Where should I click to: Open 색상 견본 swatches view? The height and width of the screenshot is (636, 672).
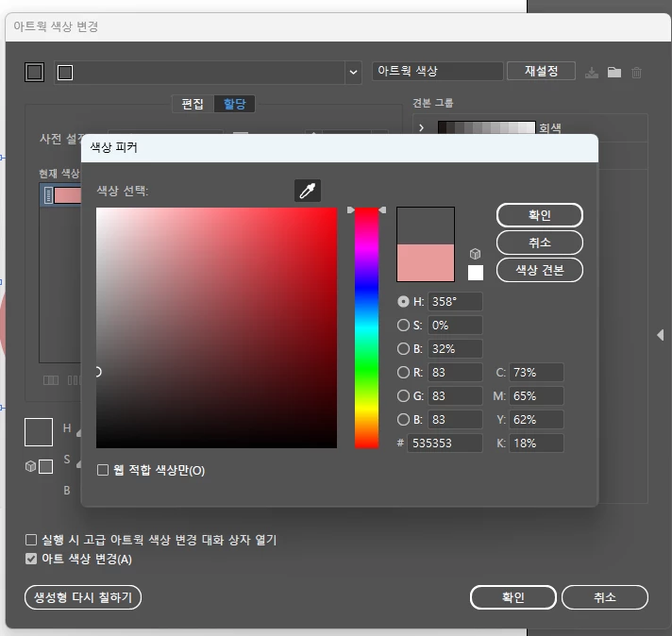click(x=540, y=270)
